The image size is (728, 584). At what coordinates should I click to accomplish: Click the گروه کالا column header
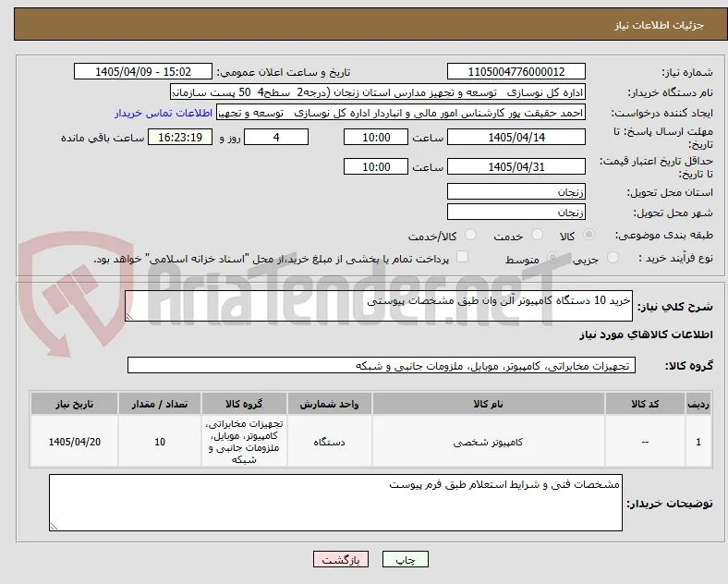(x=244, y=404)
